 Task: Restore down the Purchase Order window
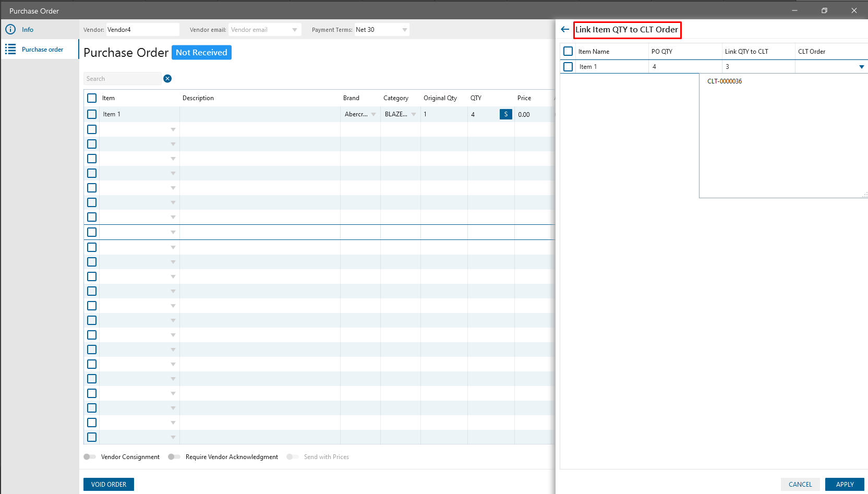824,10
